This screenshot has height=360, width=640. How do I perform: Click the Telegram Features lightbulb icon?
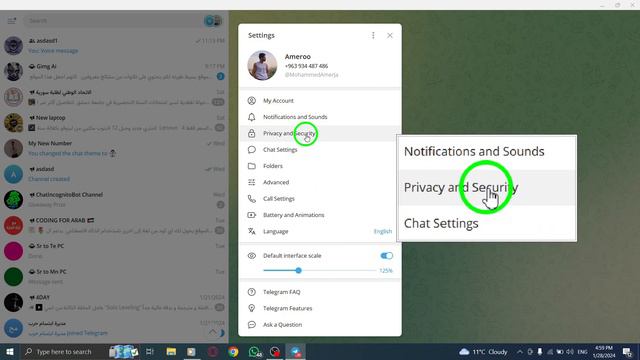click(252, 309)
